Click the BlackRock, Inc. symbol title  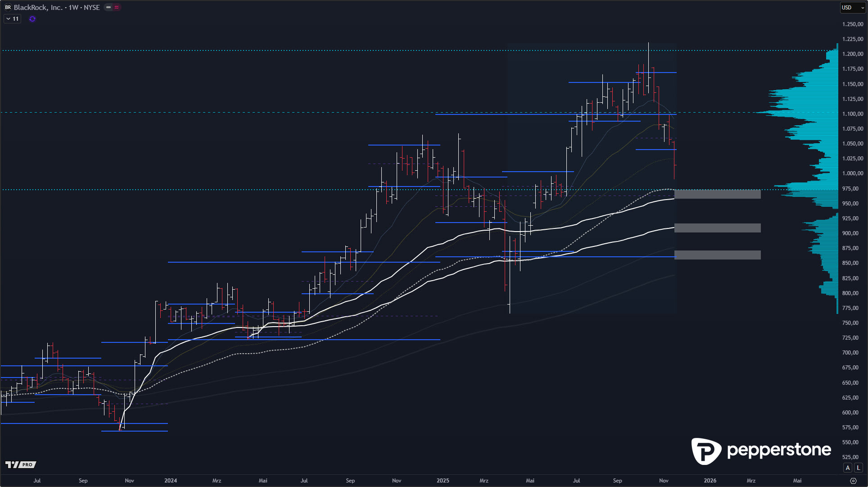pyautogui.click(x=38, y=7)
